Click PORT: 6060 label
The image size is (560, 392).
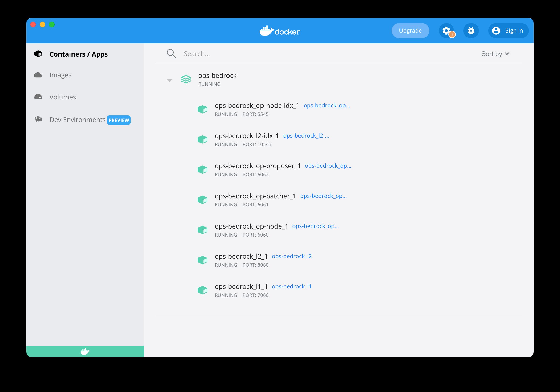(x=255, y=235)
